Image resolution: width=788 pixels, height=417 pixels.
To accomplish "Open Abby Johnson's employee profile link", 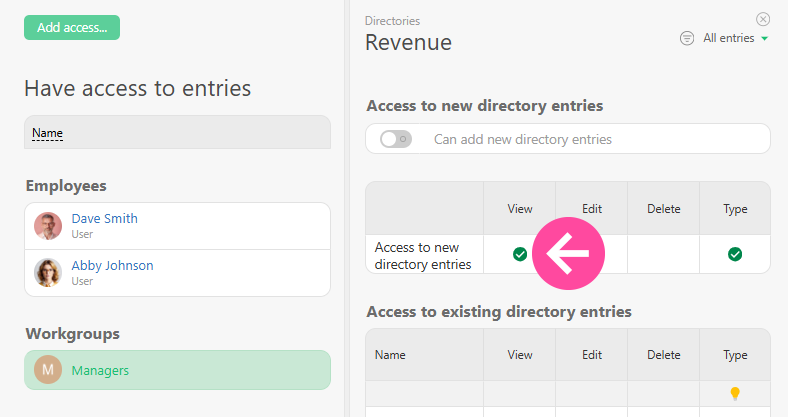I will click(112, 266).
